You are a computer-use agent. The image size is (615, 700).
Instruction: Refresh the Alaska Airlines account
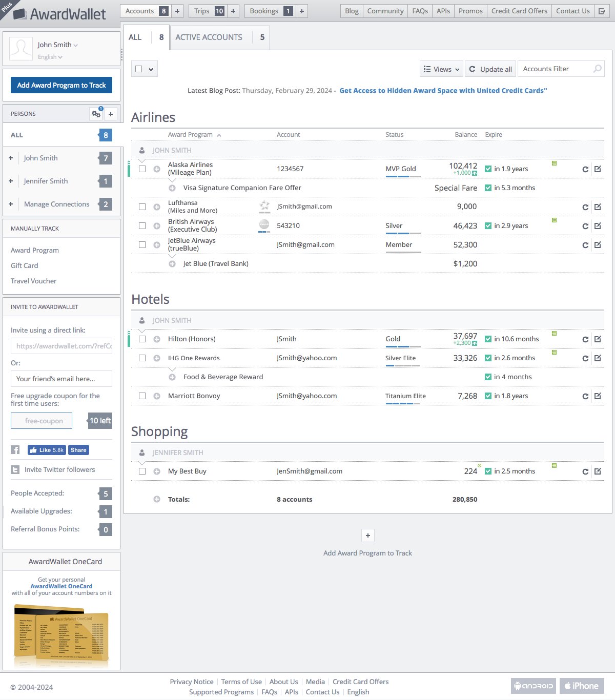point(585,169)
